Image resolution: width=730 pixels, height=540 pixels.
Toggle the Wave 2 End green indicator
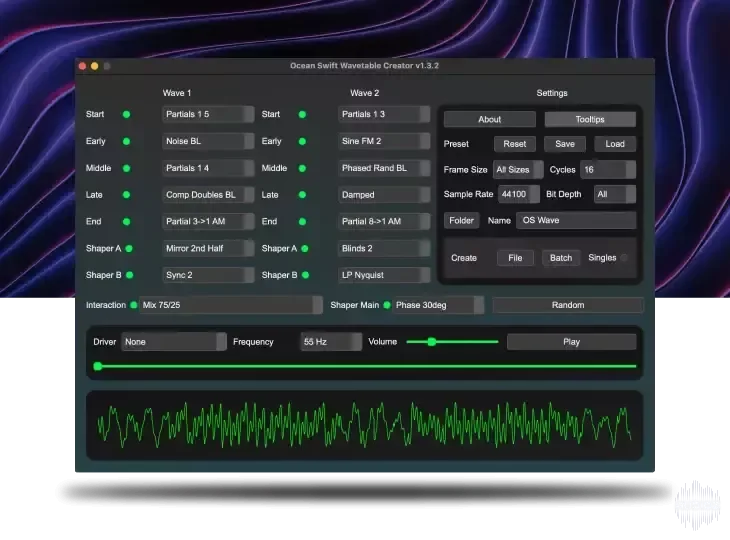click(x=302, y=222)
